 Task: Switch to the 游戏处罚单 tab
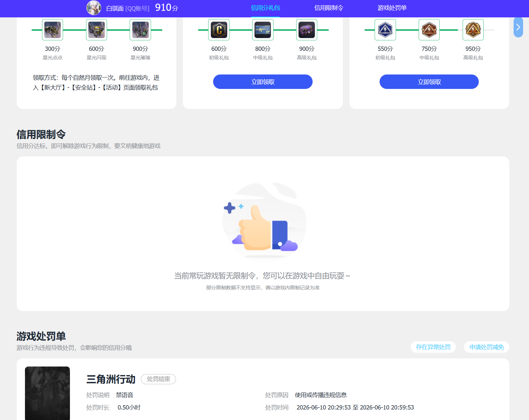click(392, 8)
